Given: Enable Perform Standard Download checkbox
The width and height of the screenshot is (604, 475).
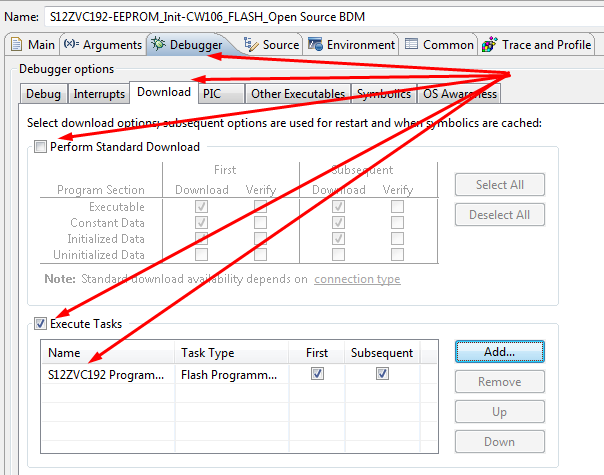Looking at the screenshot, I should pyautogui.click(x=40, y=147).
